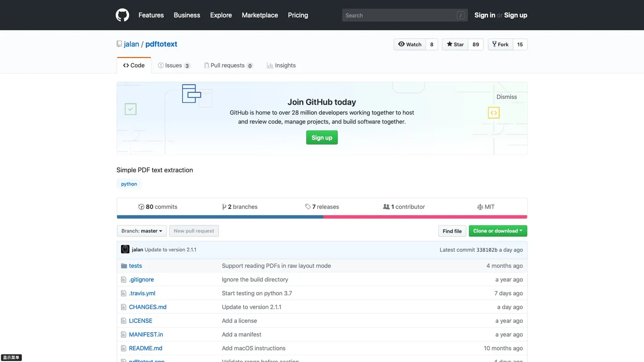
Task: Click the GitHub octocat logo
Action: click(122, 15)
